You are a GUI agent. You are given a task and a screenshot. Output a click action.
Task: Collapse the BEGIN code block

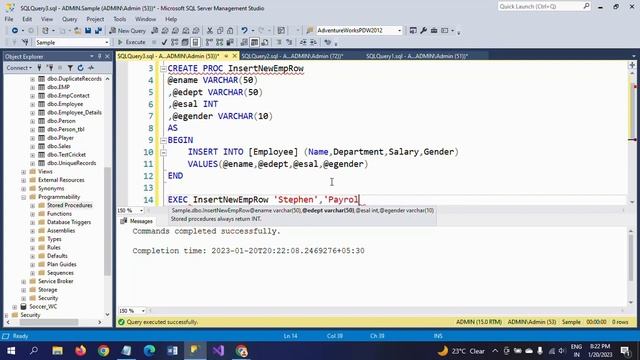[x=163, y=140]
